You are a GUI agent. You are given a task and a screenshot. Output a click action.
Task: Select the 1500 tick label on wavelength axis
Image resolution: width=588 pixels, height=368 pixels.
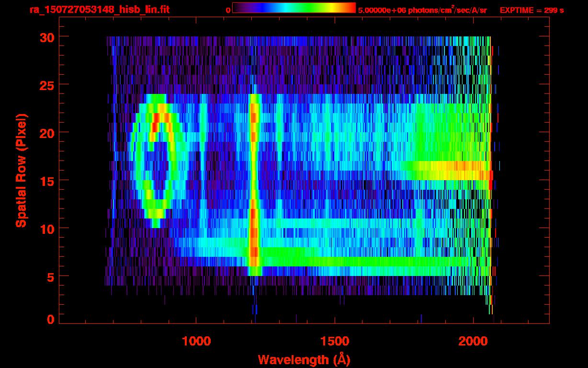pos(335,341)
